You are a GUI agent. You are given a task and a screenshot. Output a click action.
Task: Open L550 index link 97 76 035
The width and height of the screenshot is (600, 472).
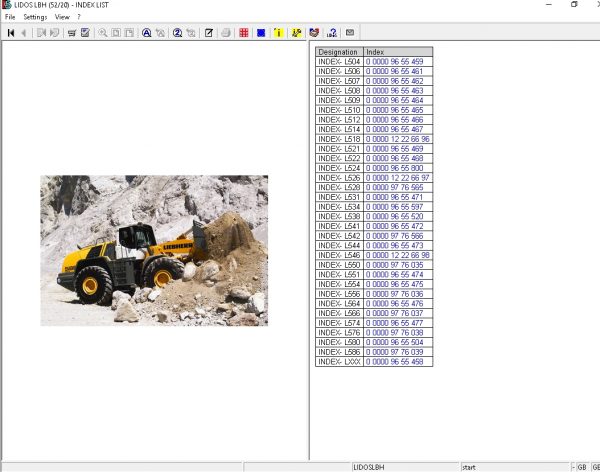pyautogui.click(x=394, y=265)
